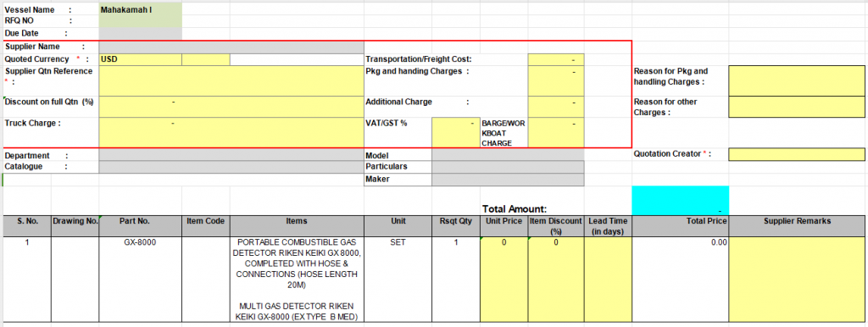Image resolution: width=868 pixels, height=327 pixels.
Task: Select the Truck Charge yellow field
Action: tap(231, 132)
